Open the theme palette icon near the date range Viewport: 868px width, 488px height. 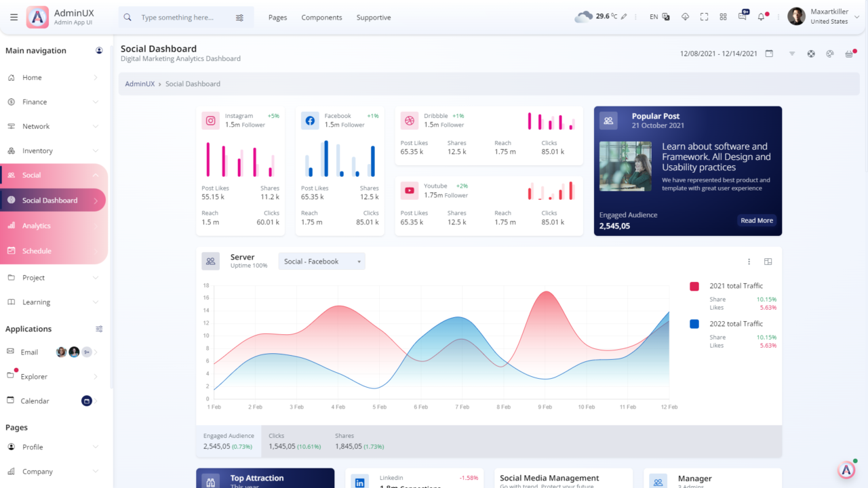(x=829, y=54)
